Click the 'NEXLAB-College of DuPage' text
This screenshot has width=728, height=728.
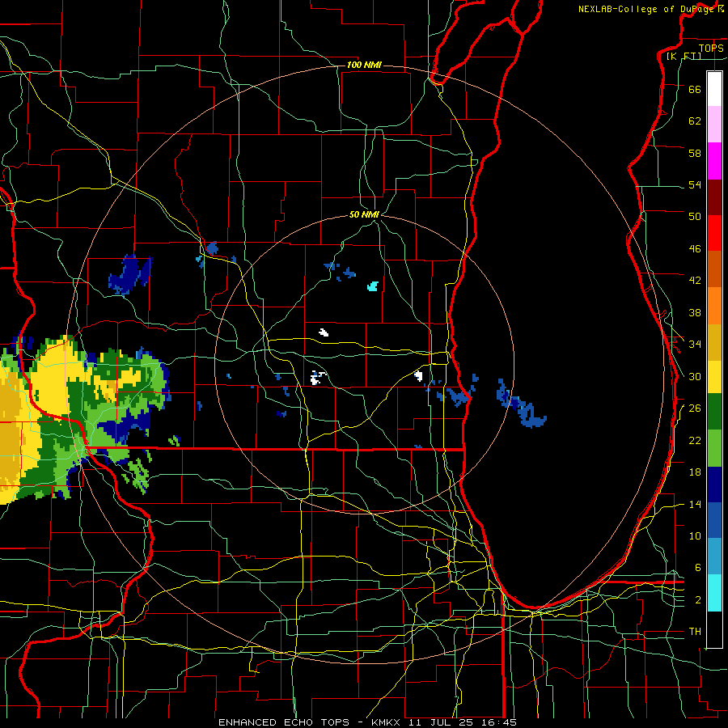tap(647, 9)
